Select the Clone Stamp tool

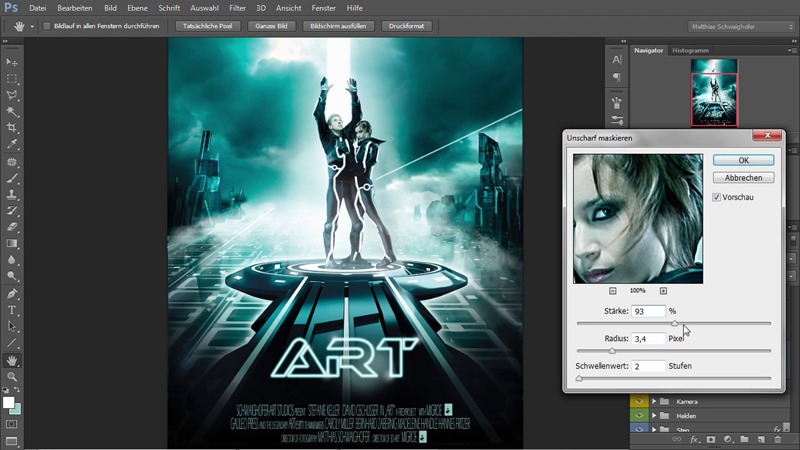[11, 194]
